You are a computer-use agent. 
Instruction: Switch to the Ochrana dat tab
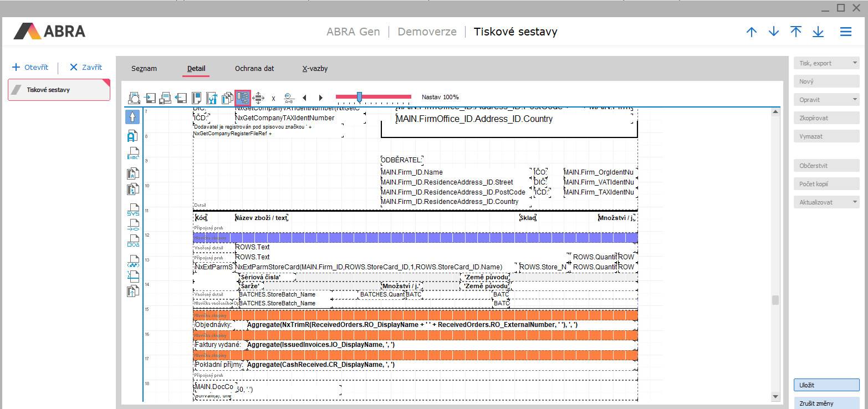point(254,69)
